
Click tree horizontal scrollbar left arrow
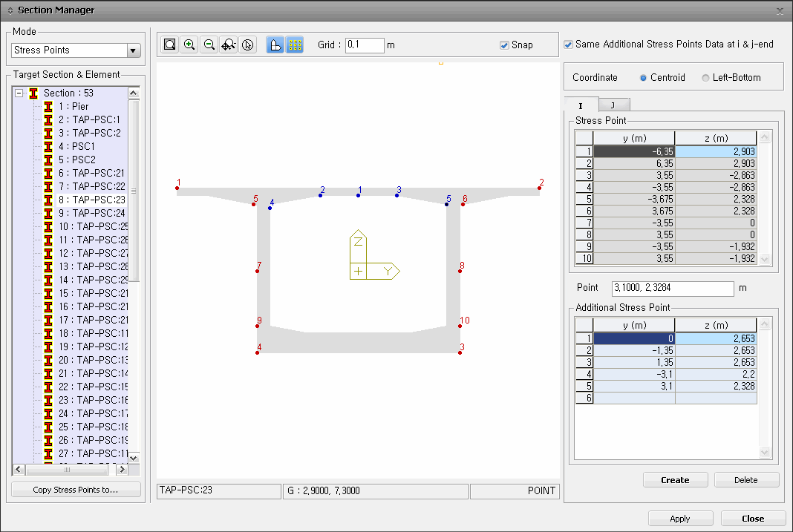click(19, 470)
